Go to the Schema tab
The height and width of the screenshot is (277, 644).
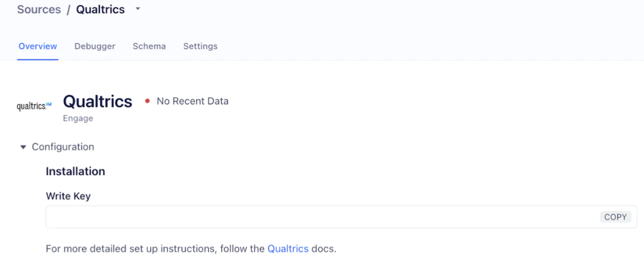coord(149,46)
